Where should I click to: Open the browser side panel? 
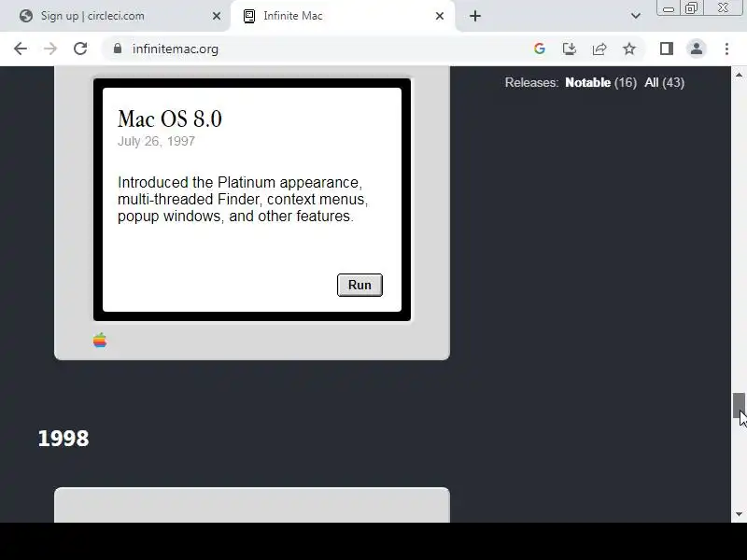click(667, 49)
